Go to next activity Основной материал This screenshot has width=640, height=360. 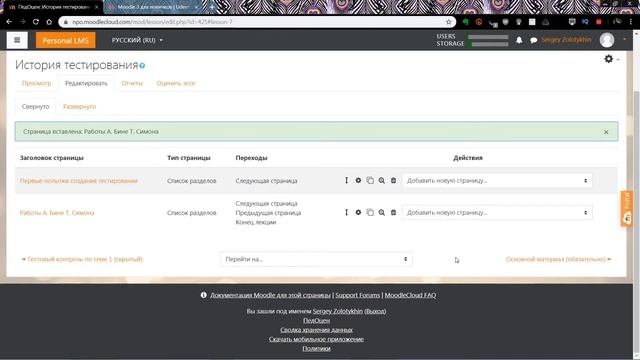pyautogui.click(x=558, y=259)
